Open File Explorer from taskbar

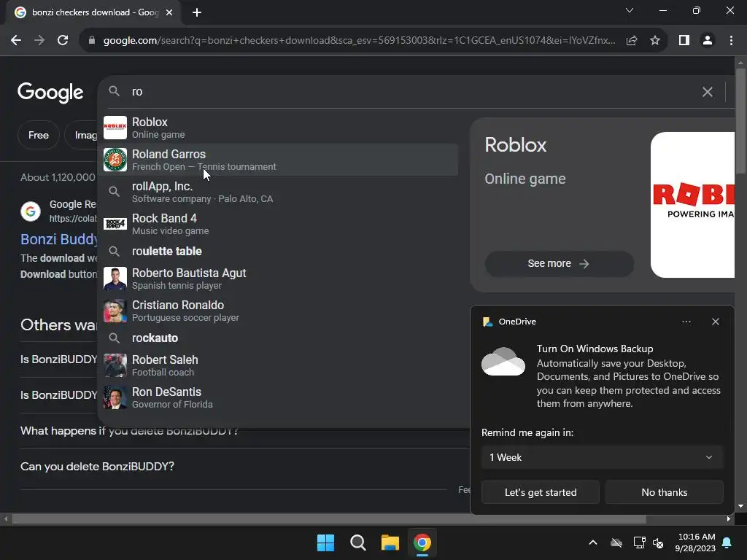[390, 542]
